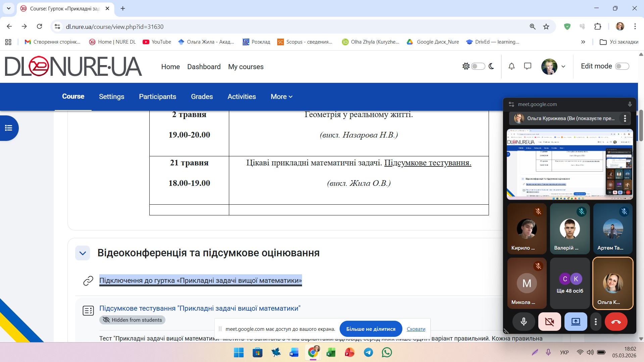Open the notifications bell icon
This screenshot has height=362, width=644.
(511, 66)
